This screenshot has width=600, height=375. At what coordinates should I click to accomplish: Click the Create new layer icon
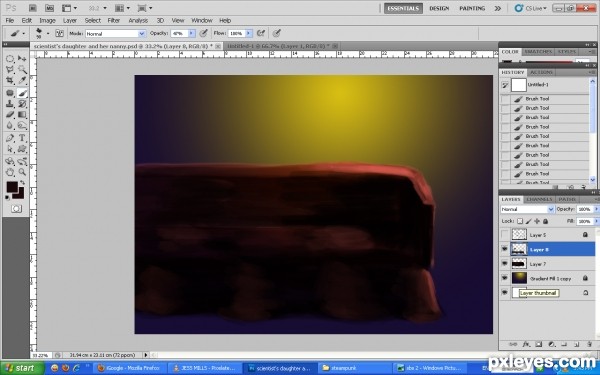(577, 344)
